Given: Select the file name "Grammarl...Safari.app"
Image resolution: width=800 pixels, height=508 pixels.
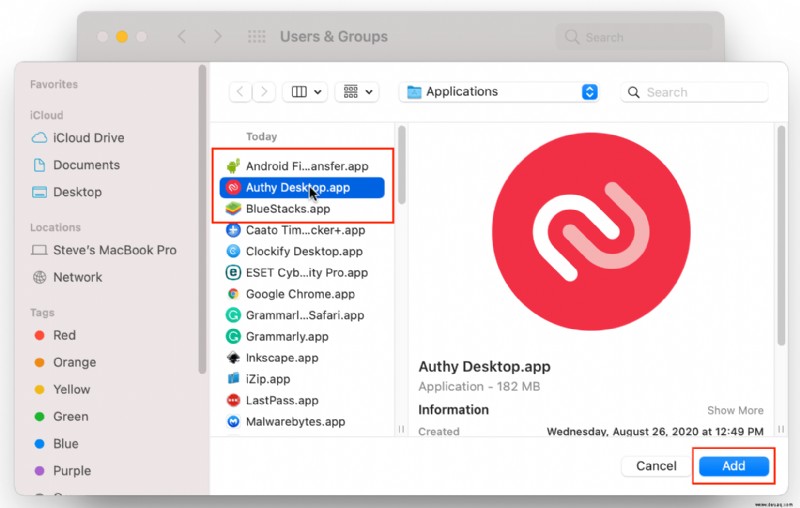Looking at the screenshot, I should pos(305,315).
